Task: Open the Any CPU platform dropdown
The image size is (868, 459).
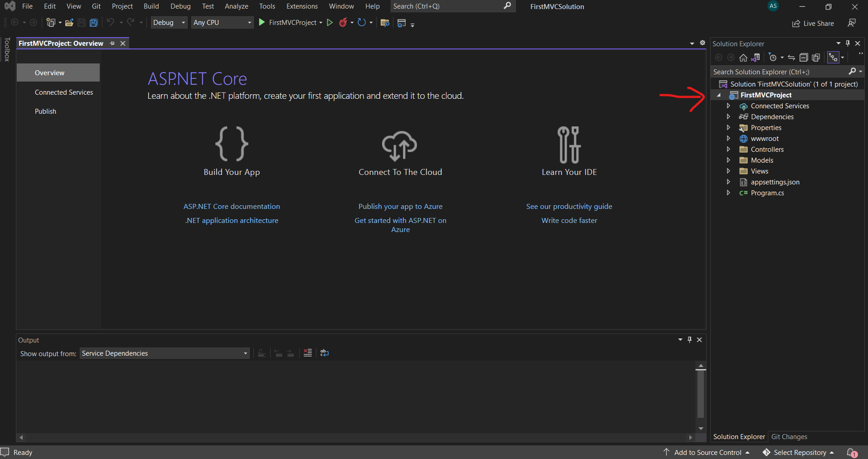Action: pyautogui.click(x=249, y=22)
